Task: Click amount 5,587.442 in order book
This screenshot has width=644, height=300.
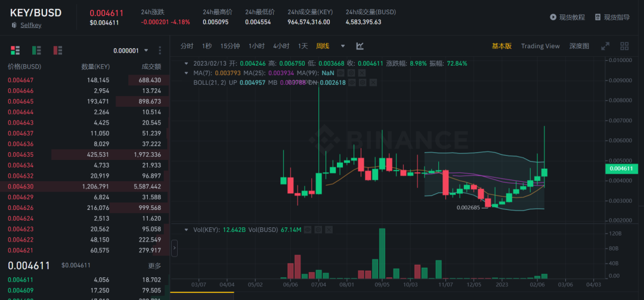Action: pyautogui.click(x=147, y=187)
